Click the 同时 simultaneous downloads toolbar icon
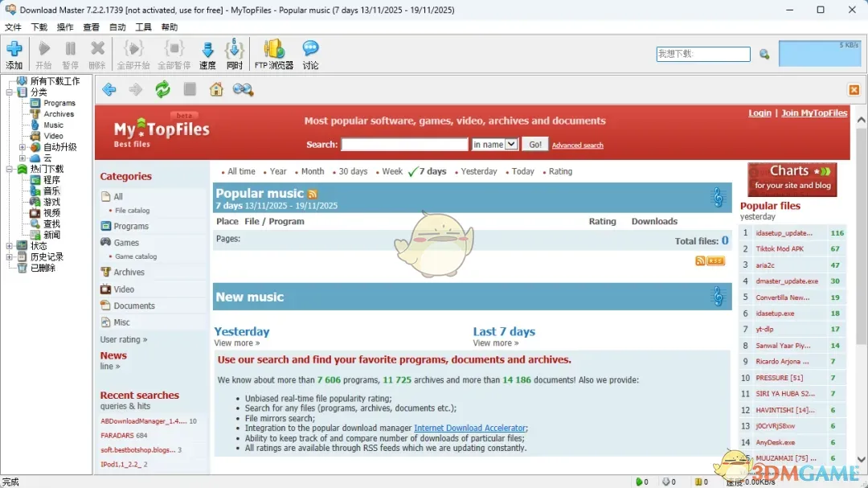 [234, 53]
